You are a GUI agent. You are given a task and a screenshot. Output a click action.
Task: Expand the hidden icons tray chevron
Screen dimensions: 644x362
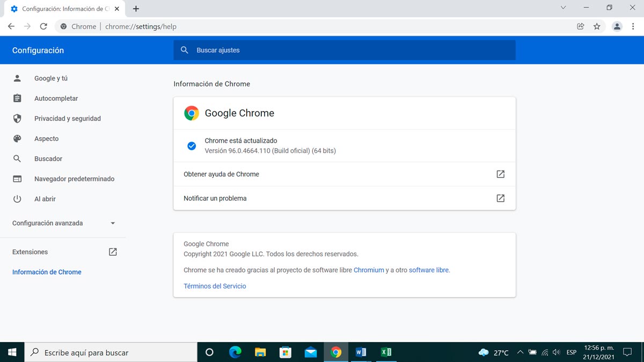pyautogui.click(x=520, y=352)
